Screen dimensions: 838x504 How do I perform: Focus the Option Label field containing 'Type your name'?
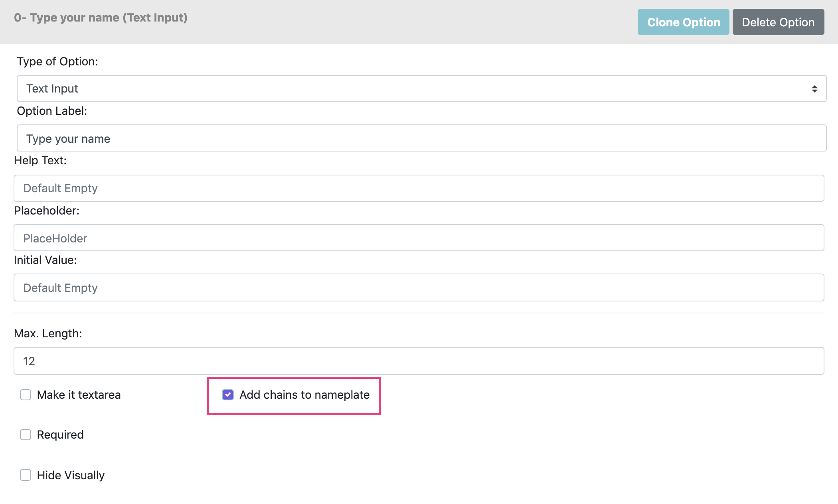click(x=421, y=138)
